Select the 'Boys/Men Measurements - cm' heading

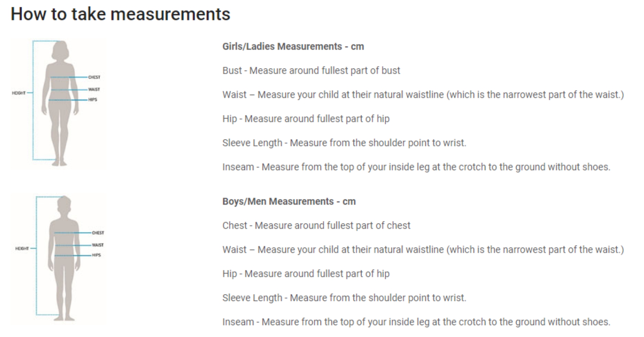pos(289,201)
